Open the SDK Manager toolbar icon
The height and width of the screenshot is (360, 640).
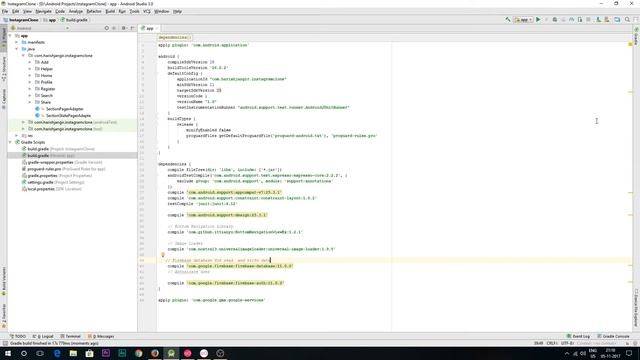pos(607,20)
